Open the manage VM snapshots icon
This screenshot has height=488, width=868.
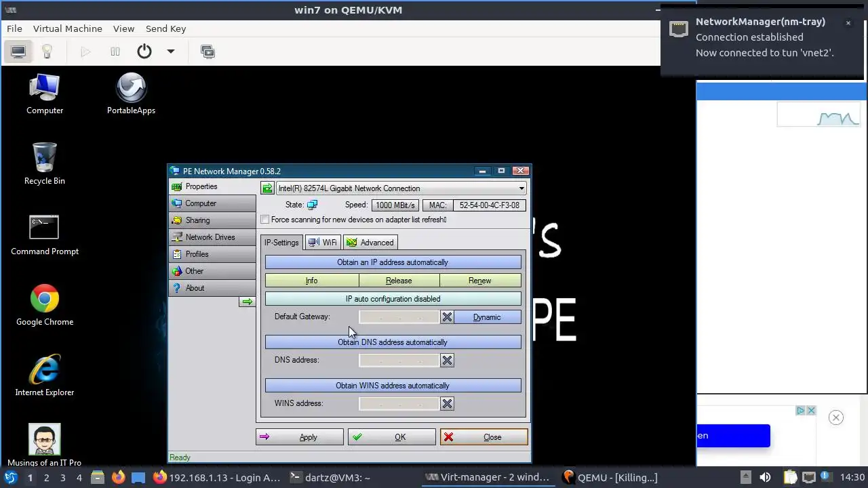pos(208,52)
